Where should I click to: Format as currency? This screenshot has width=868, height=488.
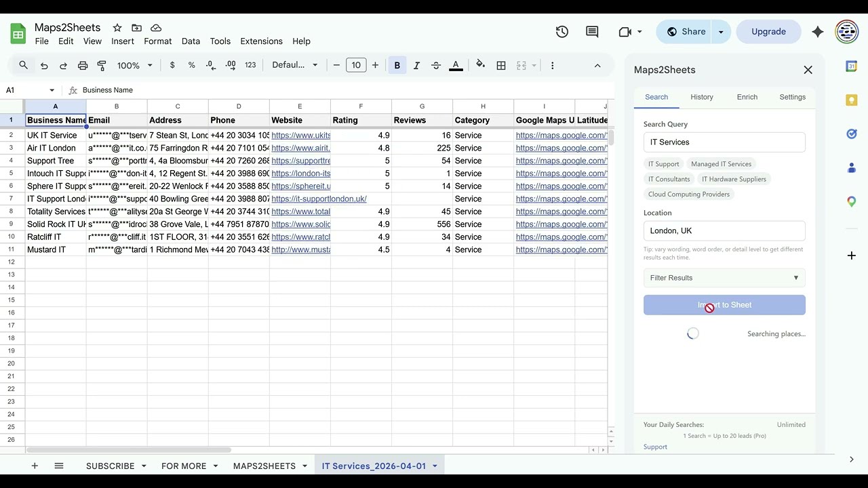tap(172, 65)
